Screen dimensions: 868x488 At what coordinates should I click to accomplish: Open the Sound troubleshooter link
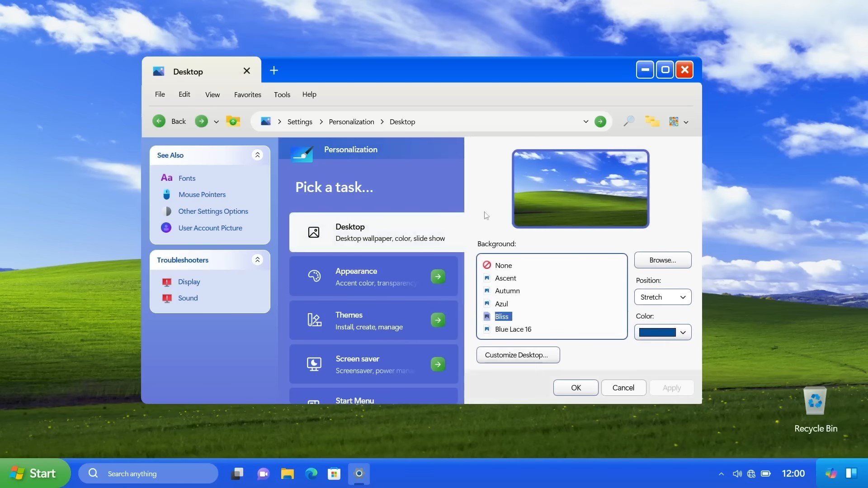coord(188,298)
